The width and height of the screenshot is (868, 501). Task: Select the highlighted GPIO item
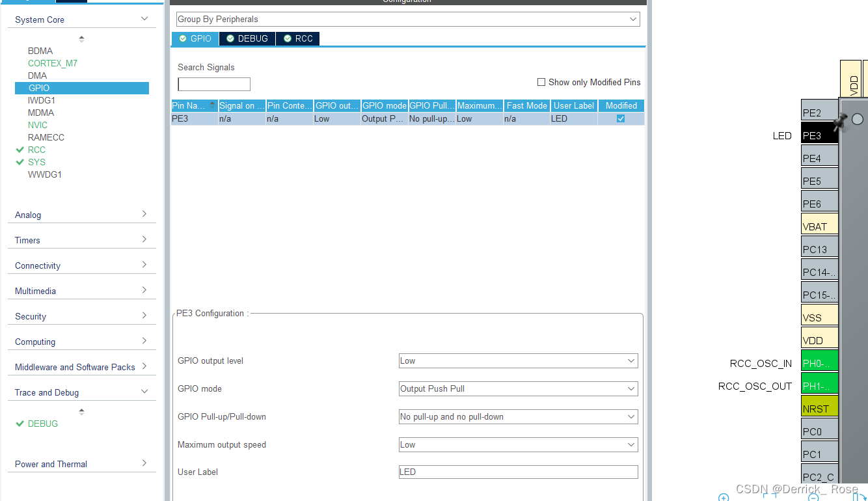pos(82,88)
